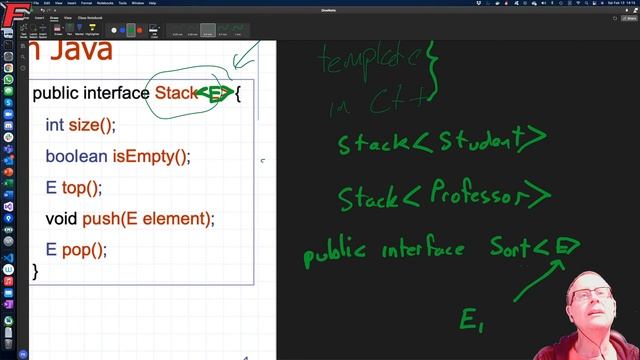The height and width of the screenshot is (360, 640).
Task: Open the View menu in menu bar
Action: pyautogui.click(x=59, y=3)
